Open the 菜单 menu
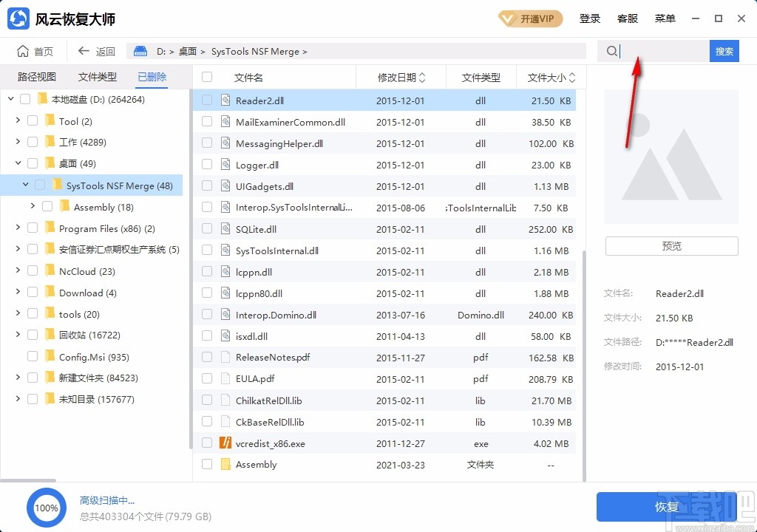Screen dimensions: 757x532 665,18
